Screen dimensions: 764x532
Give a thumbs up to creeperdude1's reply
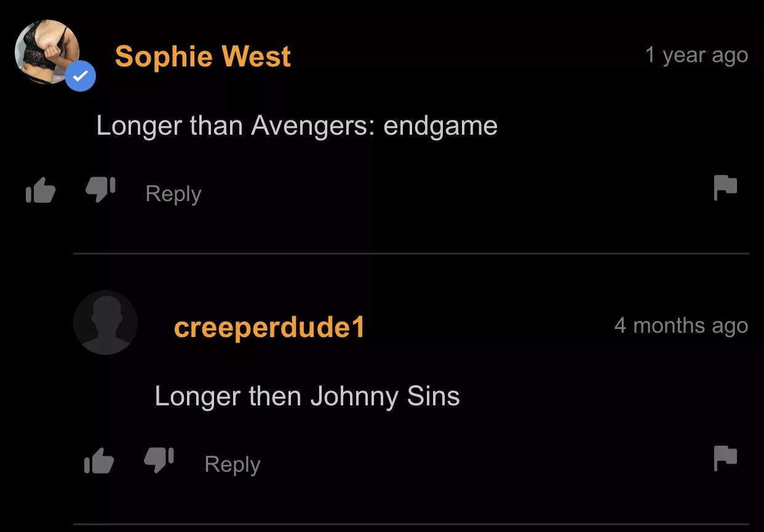(x=99, y=461)
